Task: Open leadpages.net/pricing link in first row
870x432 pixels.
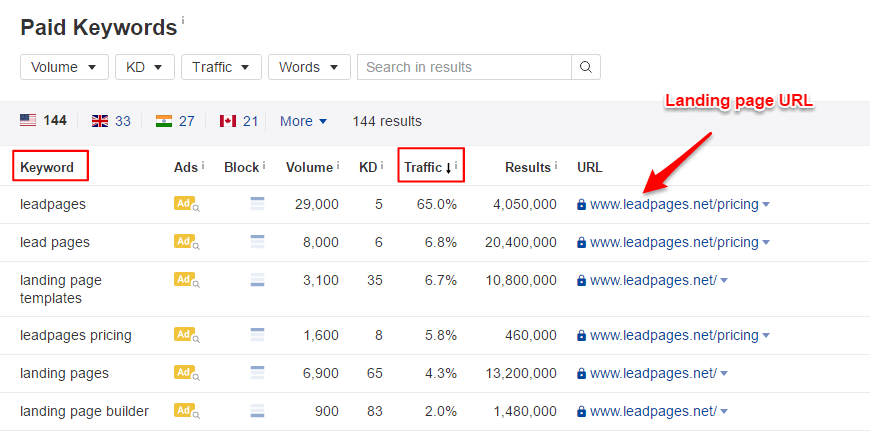Action: [673, 204]
